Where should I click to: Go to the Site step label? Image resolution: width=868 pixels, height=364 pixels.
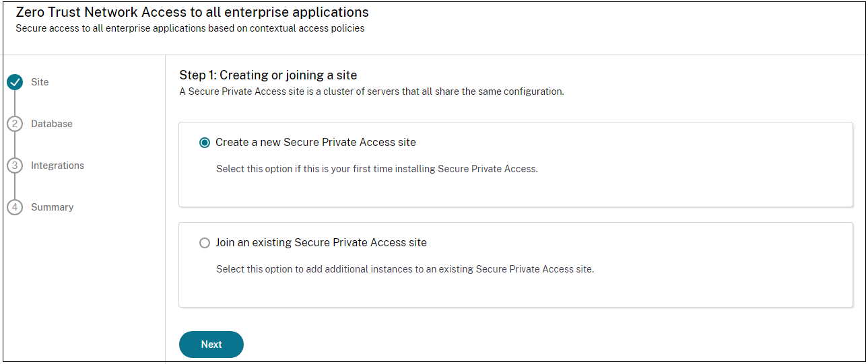[40, 82]
